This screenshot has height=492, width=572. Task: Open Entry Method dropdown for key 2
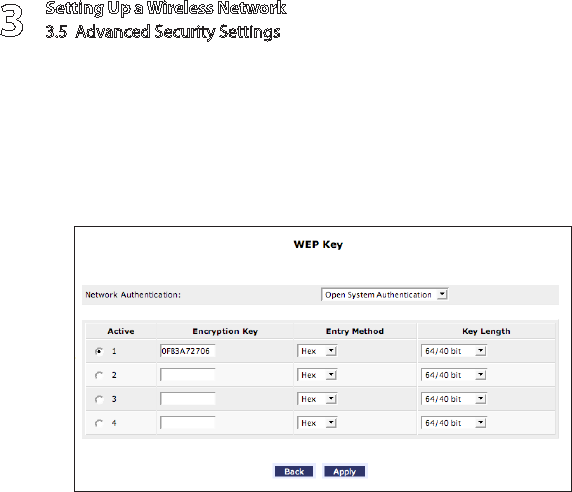[x=317, y=375]
